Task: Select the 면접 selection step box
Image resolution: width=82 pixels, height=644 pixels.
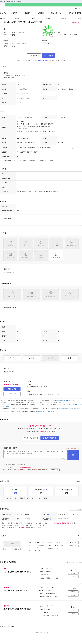Action: (31, 358)
